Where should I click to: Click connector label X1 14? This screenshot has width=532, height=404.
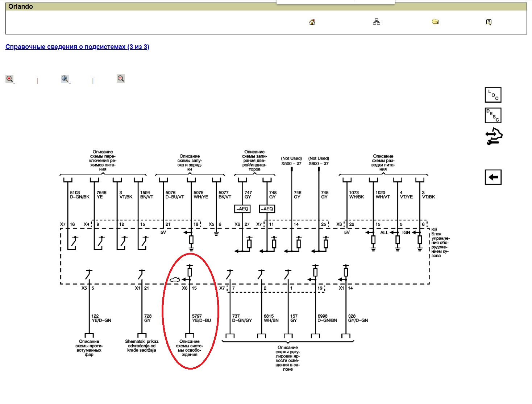pos(346,288)
